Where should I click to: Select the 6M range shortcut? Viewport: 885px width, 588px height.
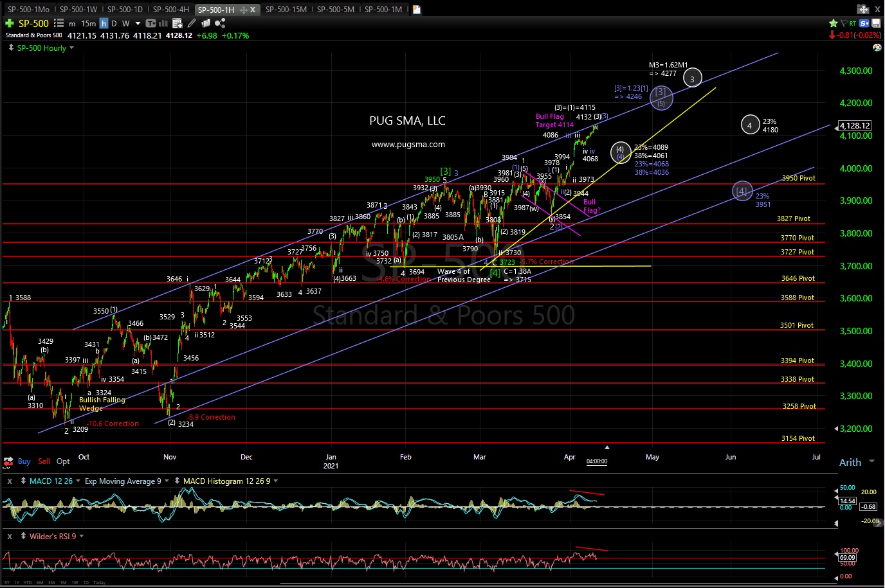[x=40, y=582]
